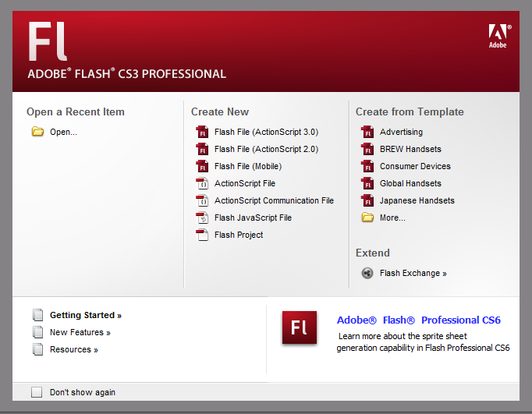Create a new Flash Project

(x=239, y=235)
